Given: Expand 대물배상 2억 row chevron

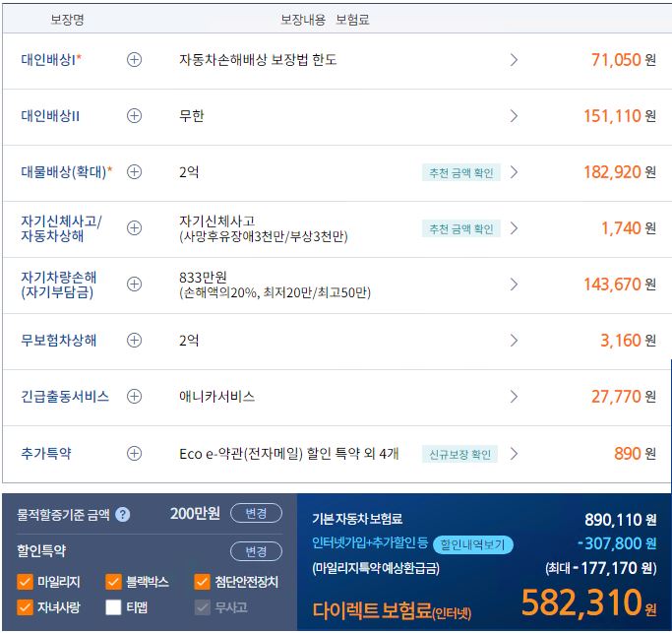Looking at the screenshot, I should click(x=514, y=172).
